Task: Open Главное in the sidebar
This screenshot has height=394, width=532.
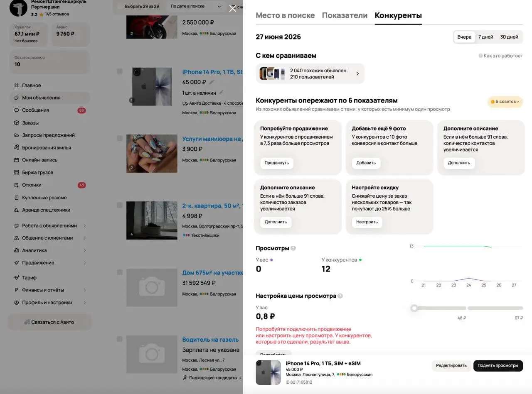Action: pos(49,86)
